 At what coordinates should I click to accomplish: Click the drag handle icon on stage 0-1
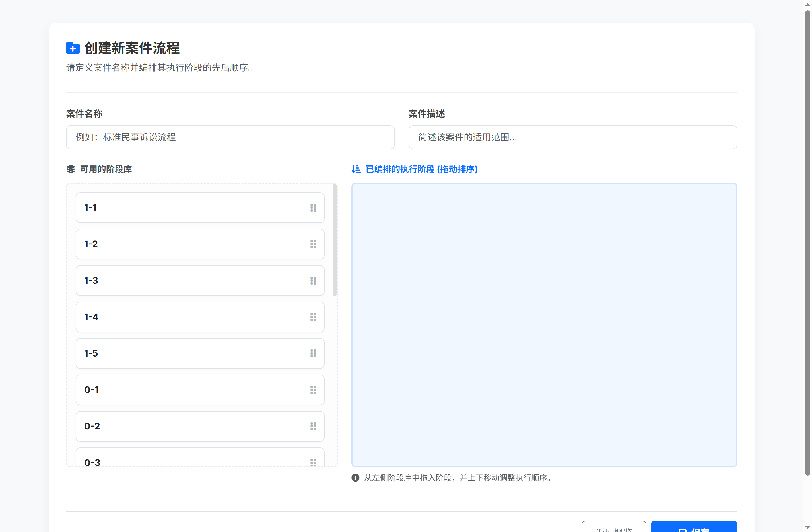(314, 390)
